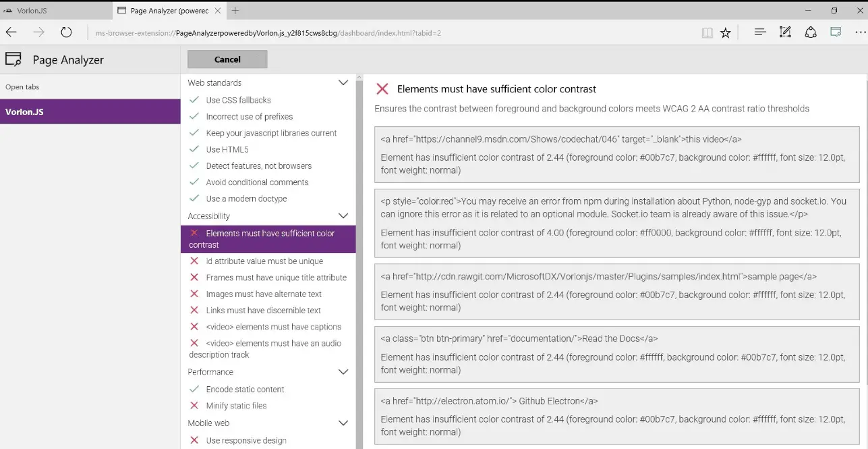The height and width of the screenshot is (449, 868).
Task: Open video elements must have captions rule
Action: click(x=274, y=327)
